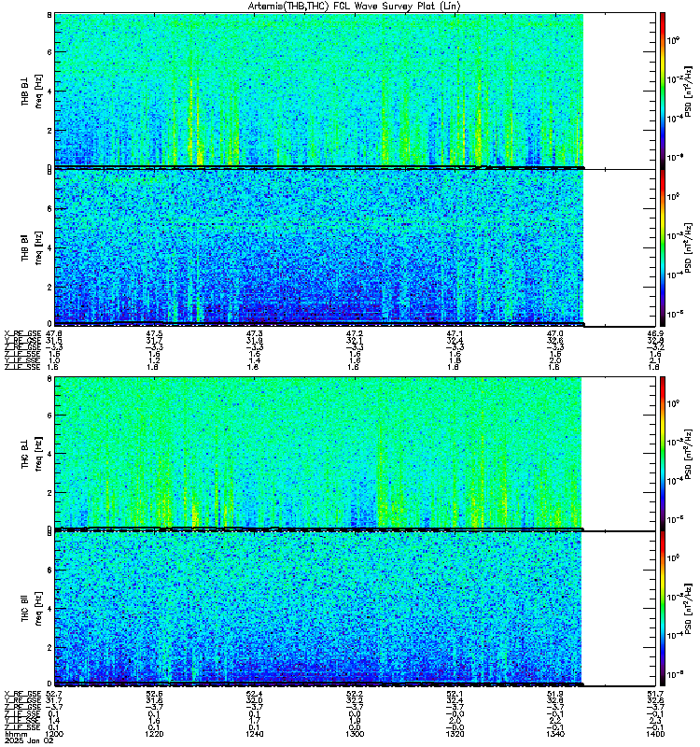Click THC X_RE_GSE value 52.2

click(x=355, y=694)
